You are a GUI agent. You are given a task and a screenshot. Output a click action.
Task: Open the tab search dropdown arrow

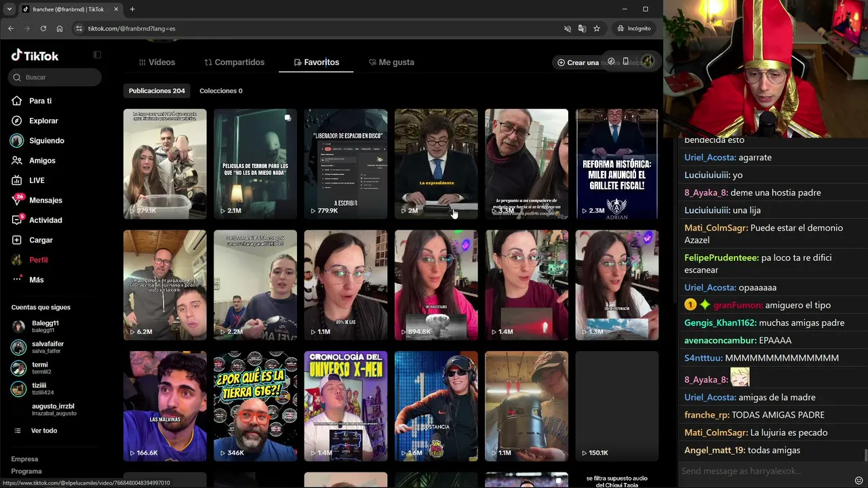pyautogui.click(x=9, y=9)
